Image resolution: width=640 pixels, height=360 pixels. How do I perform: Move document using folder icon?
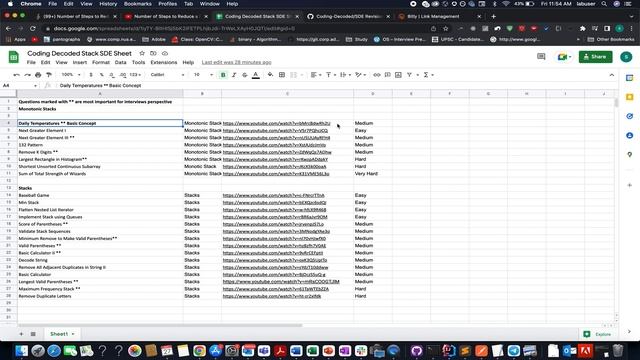[153, 53]
